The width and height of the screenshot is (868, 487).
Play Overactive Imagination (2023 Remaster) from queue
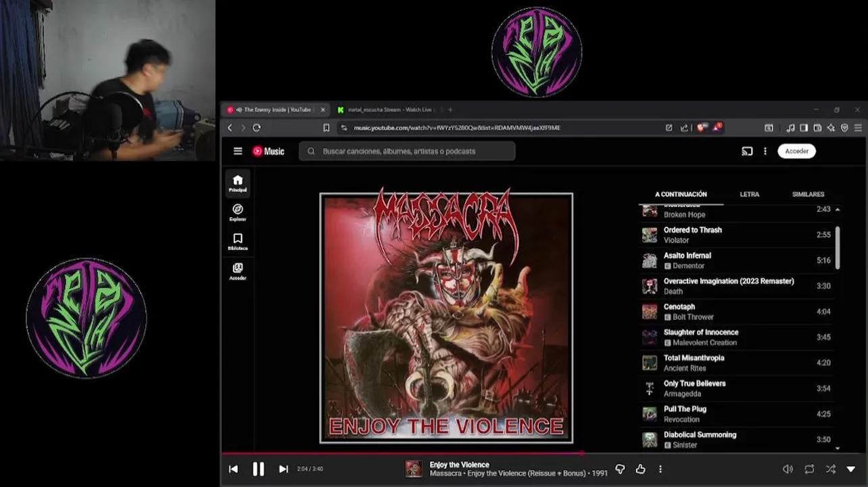point(736,286)
